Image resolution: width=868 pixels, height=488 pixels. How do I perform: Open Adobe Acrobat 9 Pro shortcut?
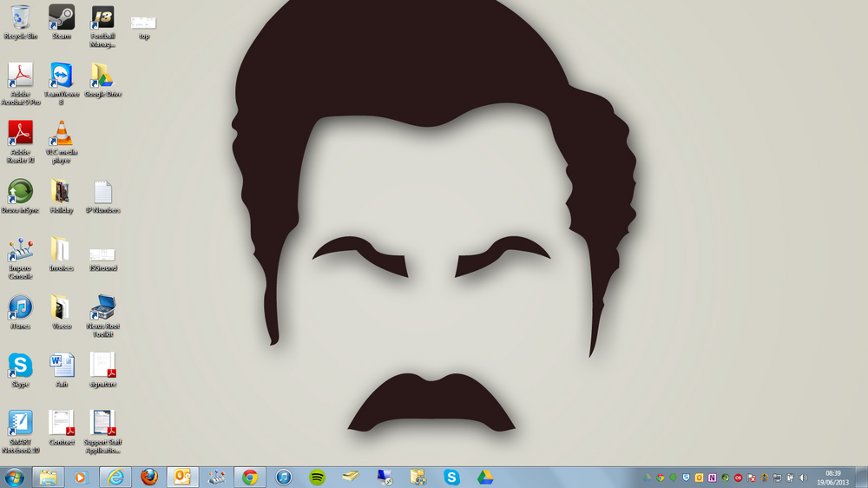click(21, 83)
